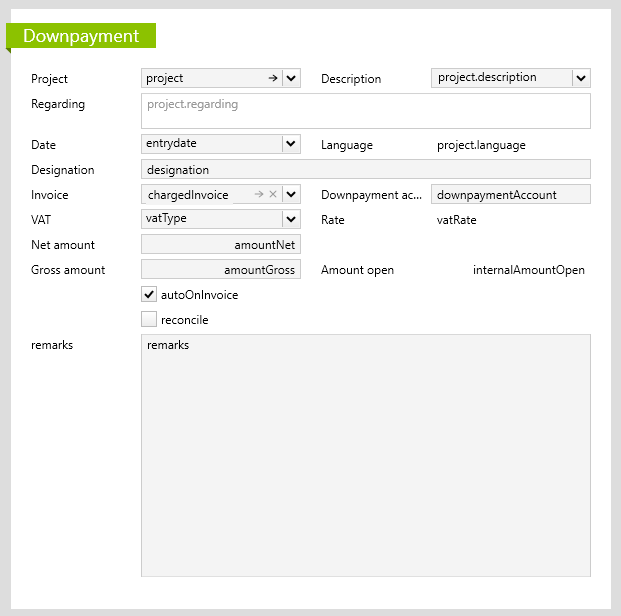The image size is (621, 616).
Task: Click inside the large remarks text area
Action: click(x=365, y=455)
